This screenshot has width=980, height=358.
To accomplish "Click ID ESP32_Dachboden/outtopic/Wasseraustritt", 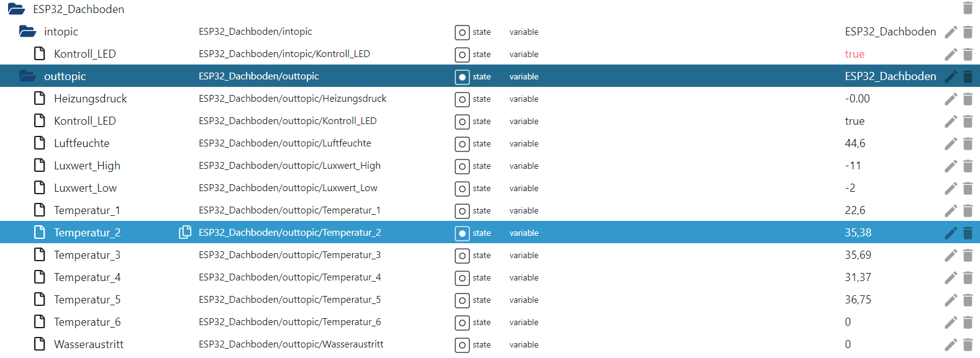I will [291, 344].
